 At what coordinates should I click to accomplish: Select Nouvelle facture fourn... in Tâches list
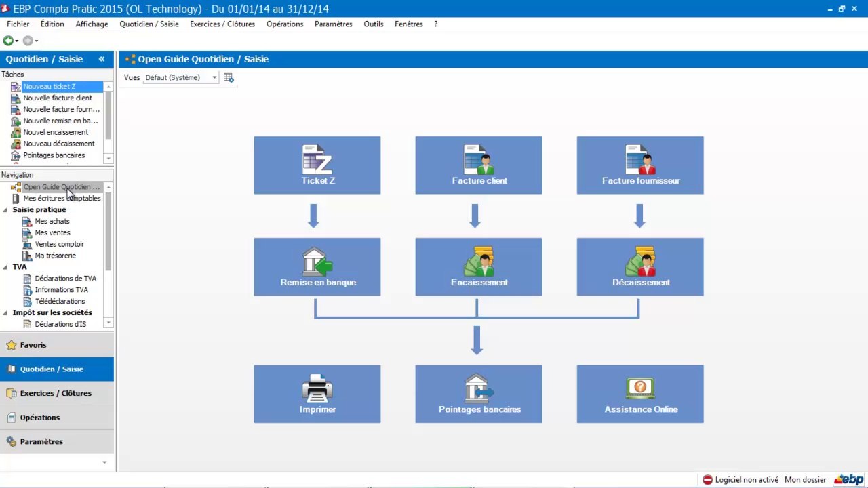[62, 110]
